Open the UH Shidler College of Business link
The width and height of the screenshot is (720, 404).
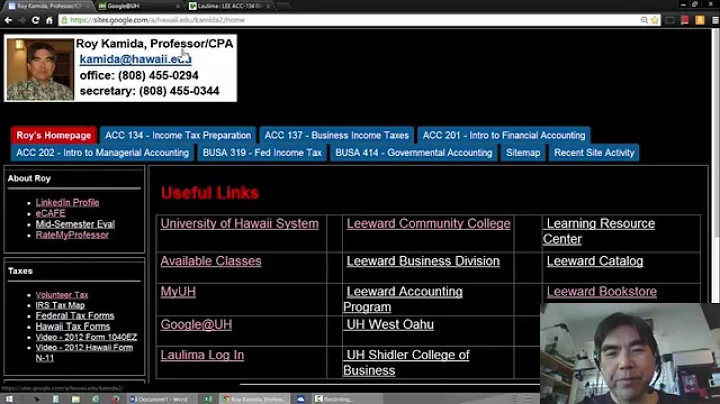click(406, 363)
